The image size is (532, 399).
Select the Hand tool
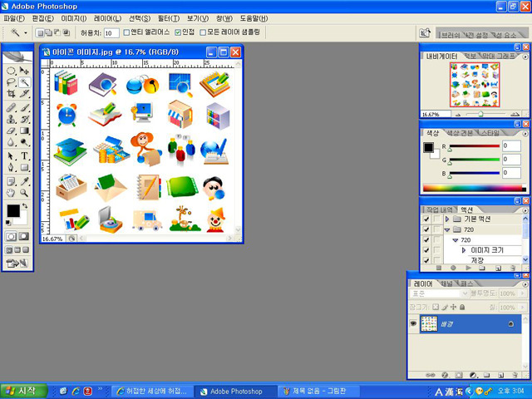pyautogui.click(x=11, y=193)
